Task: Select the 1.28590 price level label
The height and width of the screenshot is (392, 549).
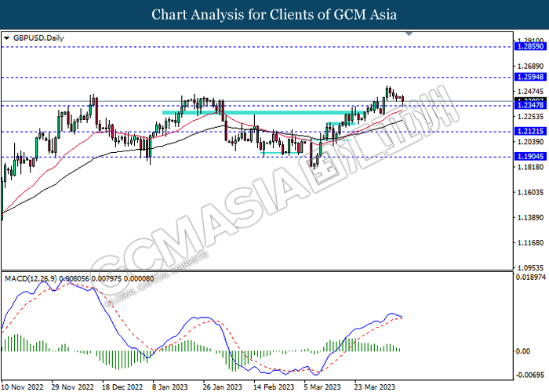Action: click(530, 46)
